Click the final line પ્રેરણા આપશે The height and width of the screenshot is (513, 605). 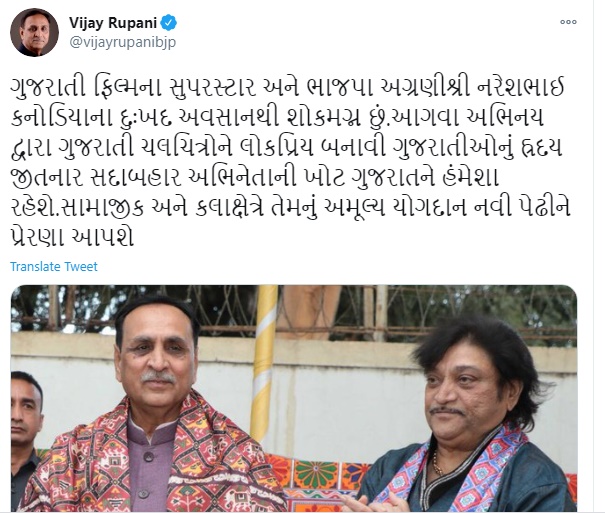point(73,237)
